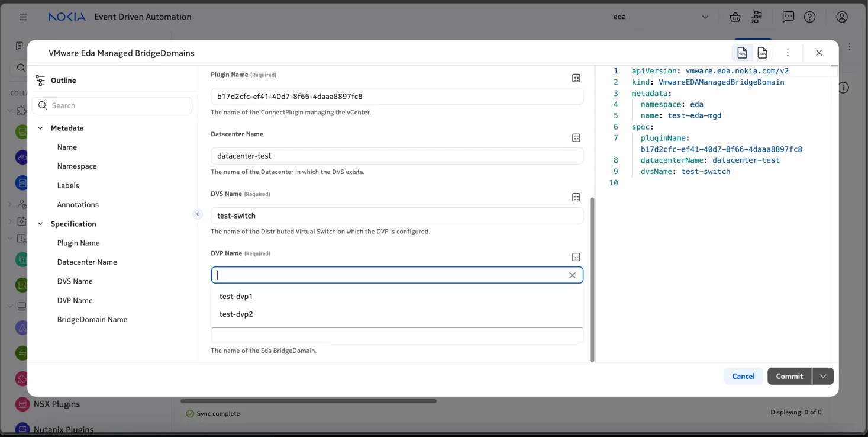This screenshot has width=868, height=437.
Task: Open Nutanix Plugins in the sidebar
Action: [63, 430]
